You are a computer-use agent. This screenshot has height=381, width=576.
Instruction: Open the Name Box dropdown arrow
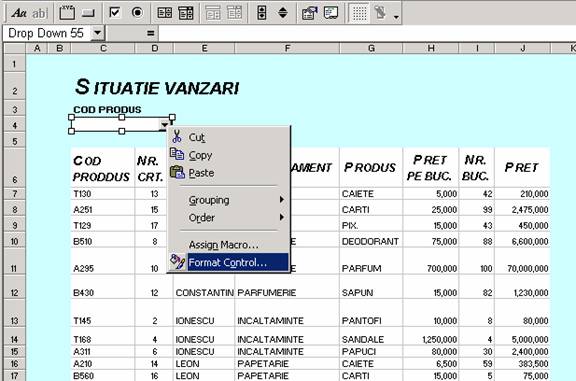[x=97, y=33]
